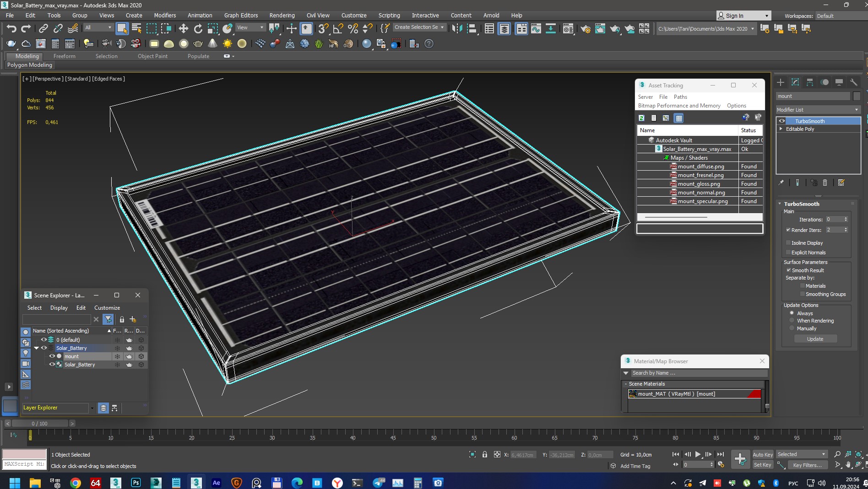Uncheck Smooth Result checkbox
868x489 pixels.
click(x=788, y=270)
